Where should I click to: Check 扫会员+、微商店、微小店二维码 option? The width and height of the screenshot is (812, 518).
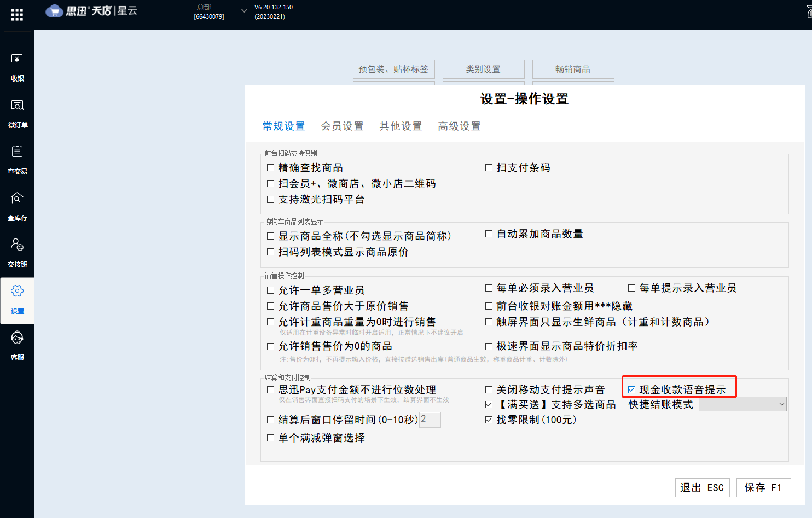[x=270, y=184]
